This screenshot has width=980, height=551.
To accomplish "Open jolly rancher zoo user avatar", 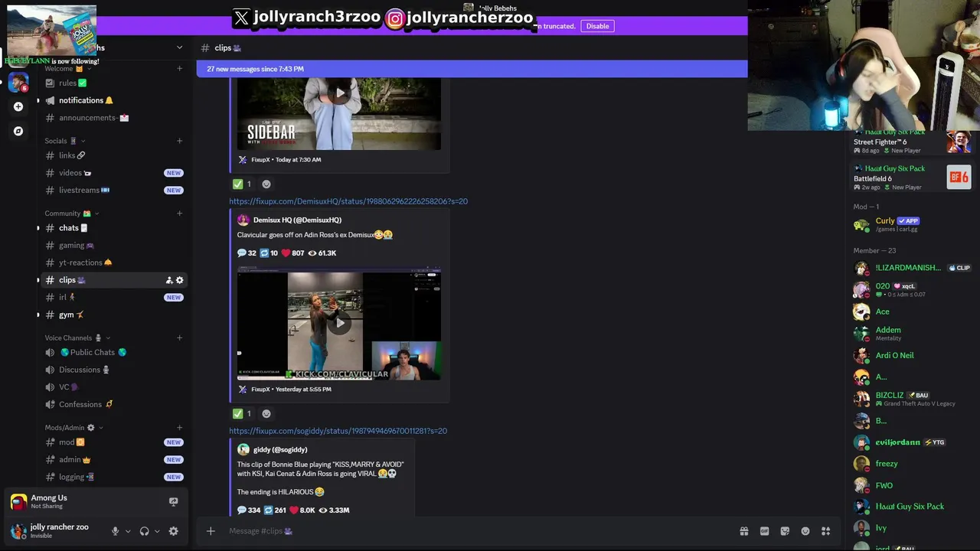I will pyautogui.click(x=18, y=530).
